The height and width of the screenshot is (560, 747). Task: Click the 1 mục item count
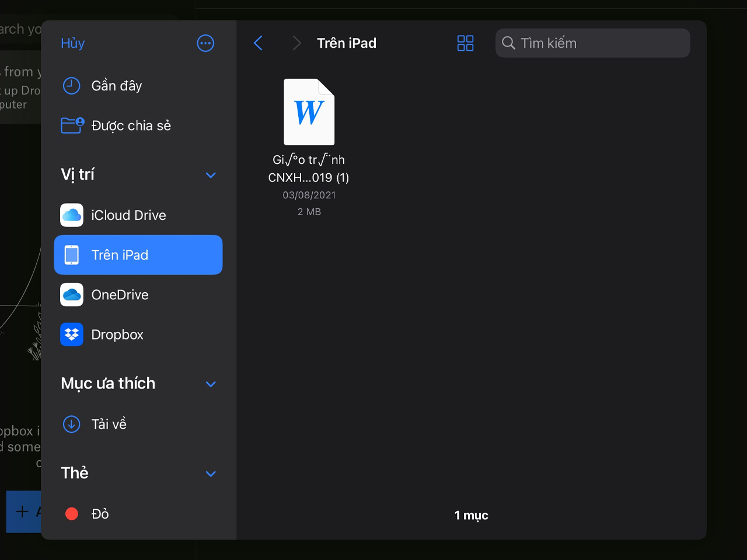point(472,515)
